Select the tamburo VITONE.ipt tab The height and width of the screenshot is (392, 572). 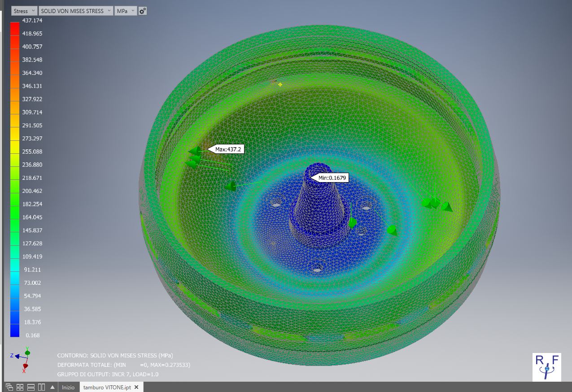click(107, 387)
